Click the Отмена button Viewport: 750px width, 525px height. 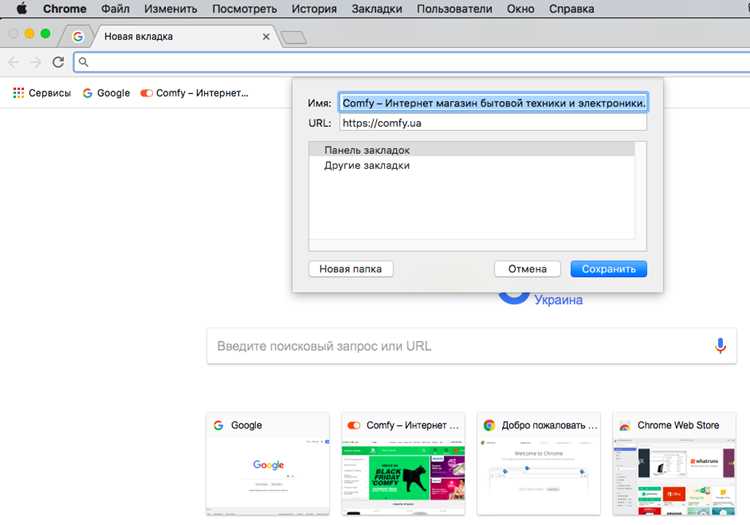coord(527,269)
